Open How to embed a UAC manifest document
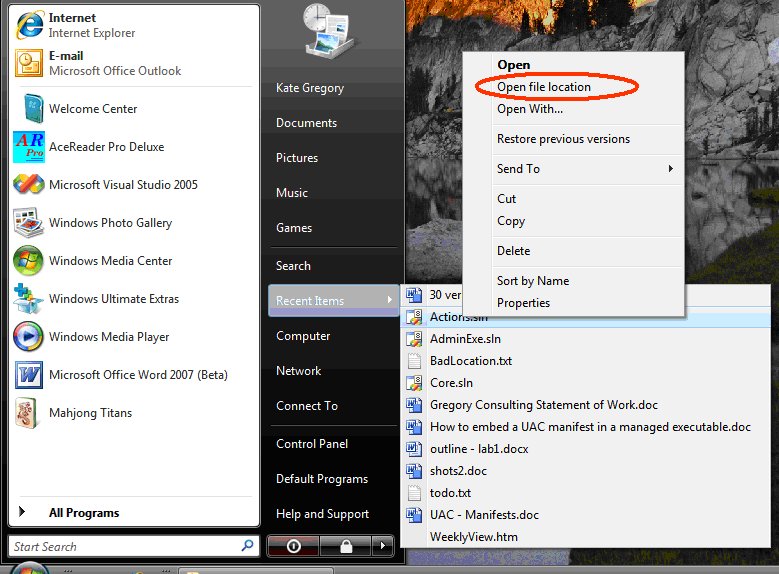 590,427
